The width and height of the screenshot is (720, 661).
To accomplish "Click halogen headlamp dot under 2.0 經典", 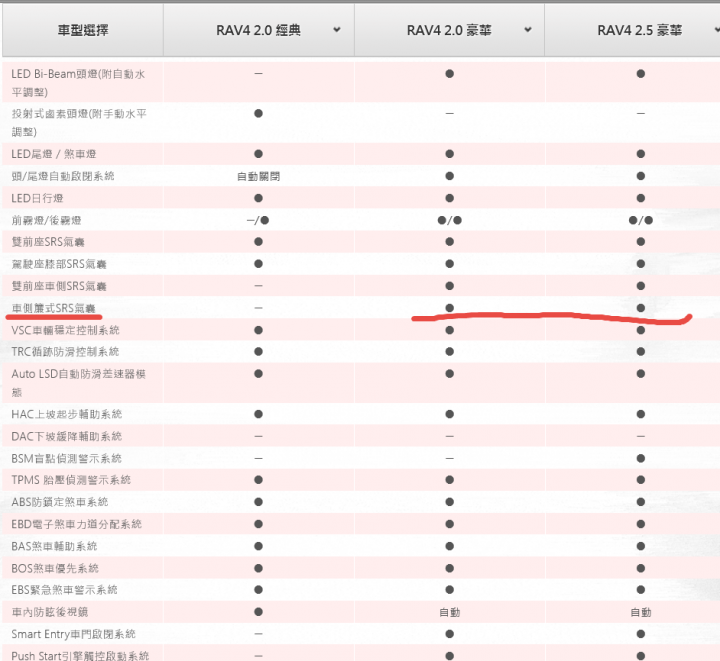I will click(x=259, y=113).
